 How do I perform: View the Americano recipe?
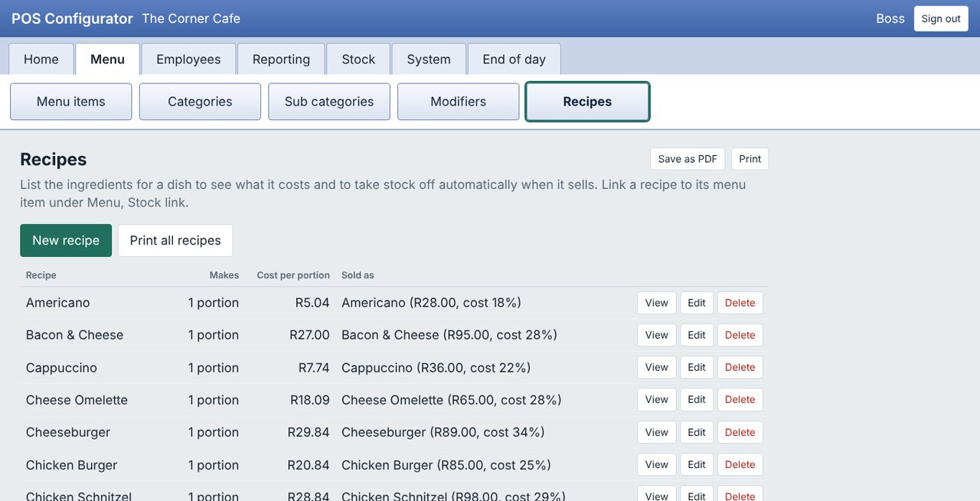click(657, 303)
